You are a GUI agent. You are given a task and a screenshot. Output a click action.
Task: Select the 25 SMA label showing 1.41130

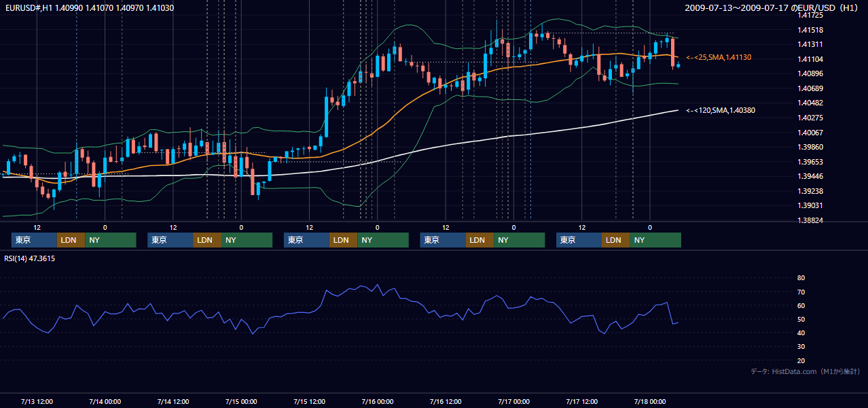click(x=719, y=58)
